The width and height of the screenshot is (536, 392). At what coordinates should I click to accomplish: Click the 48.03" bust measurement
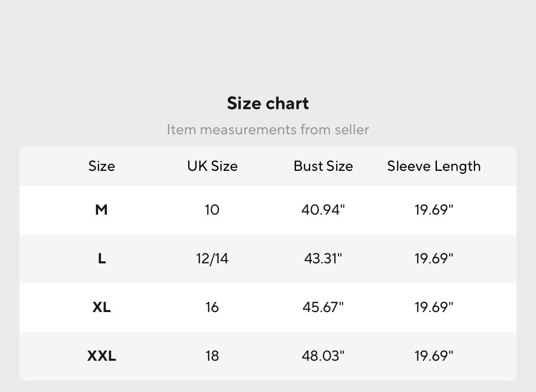323,356
